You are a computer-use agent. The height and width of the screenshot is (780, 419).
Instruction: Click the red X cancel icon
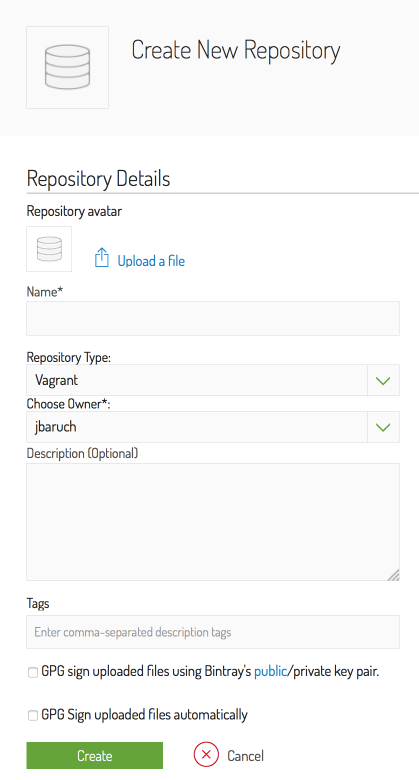click(x=206, y=755)
